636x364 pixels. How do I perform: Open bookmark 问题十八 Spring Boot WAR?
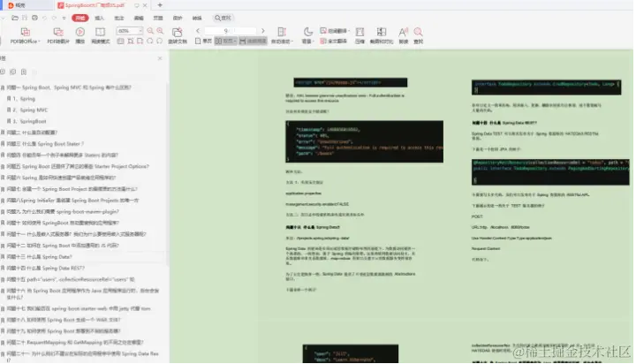(x=64, y=320)
